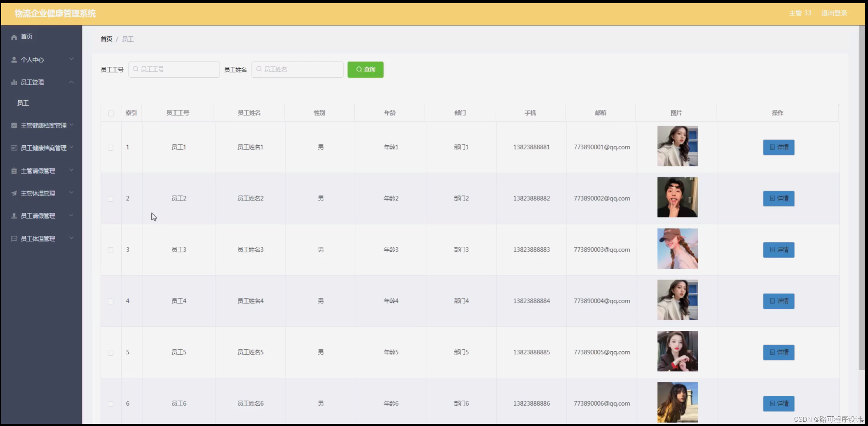Click the 员工工号 search input field
This screenshot has height=426, width=868.
(x=174, y=69)
